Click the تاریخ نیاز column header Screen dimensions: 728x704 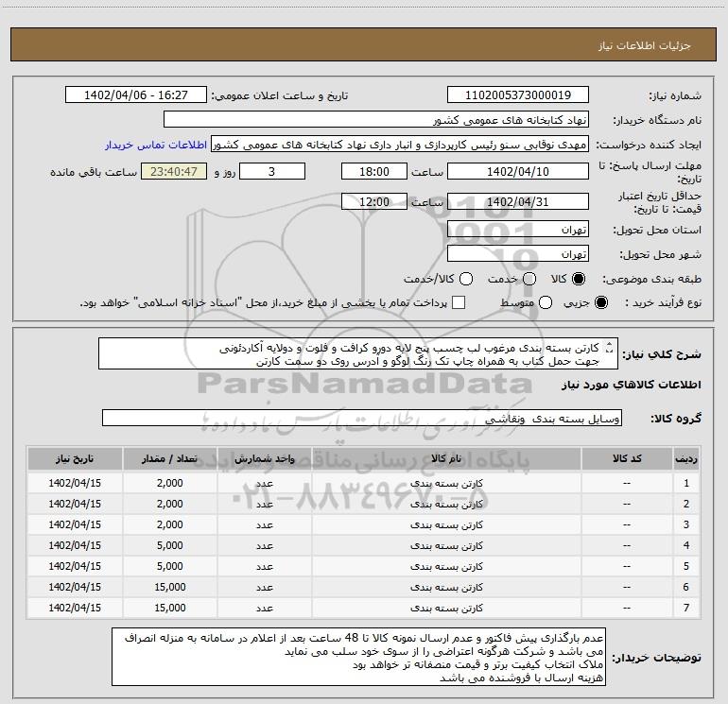75,458
